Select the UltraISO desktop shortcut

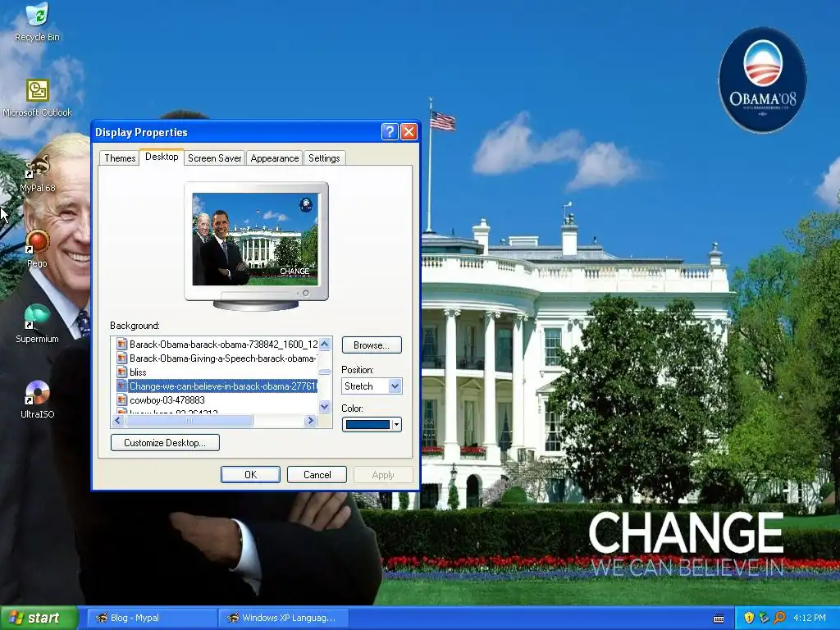pyautogui.click(x=37, y=400)
